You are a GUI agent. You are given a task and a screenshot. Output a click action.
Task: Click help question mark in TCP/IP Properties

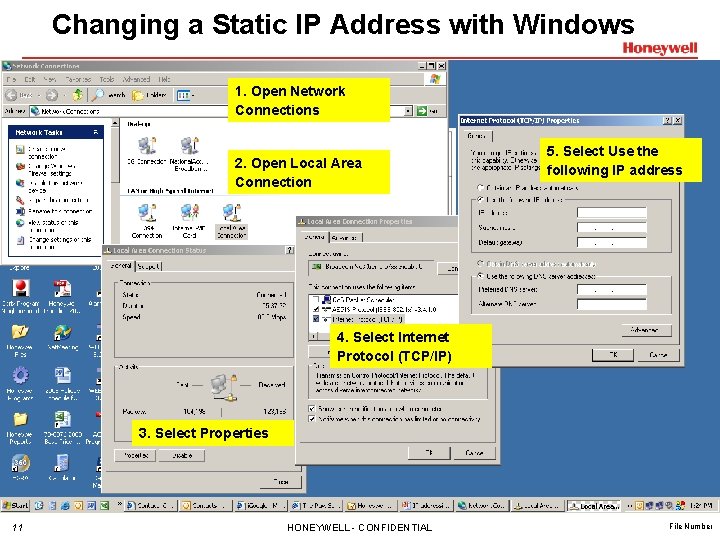(667, 120)
